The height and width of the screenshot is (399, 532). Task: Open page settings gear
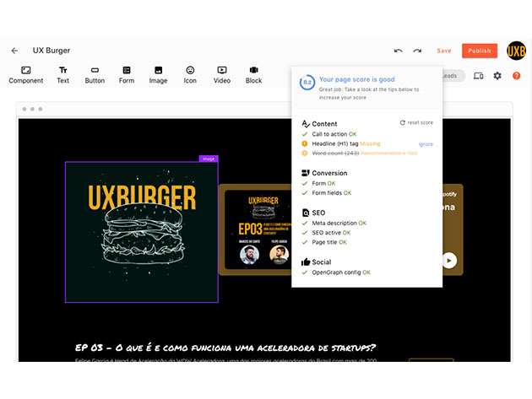pyautogui.click(x=497, y=76)
